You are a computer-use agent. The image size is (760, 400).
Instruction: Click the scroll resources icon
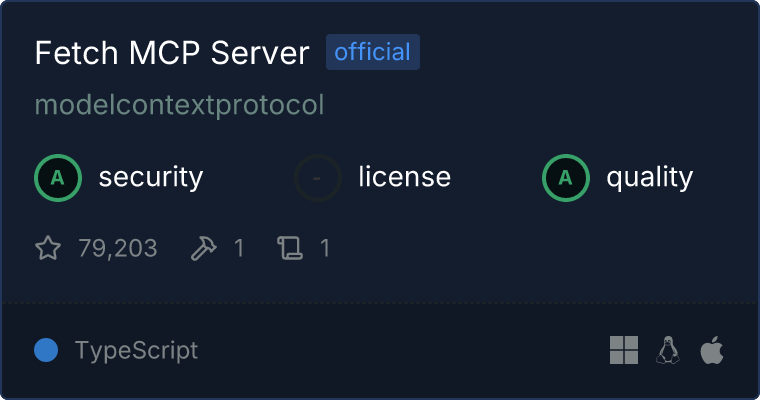(290, 248)
